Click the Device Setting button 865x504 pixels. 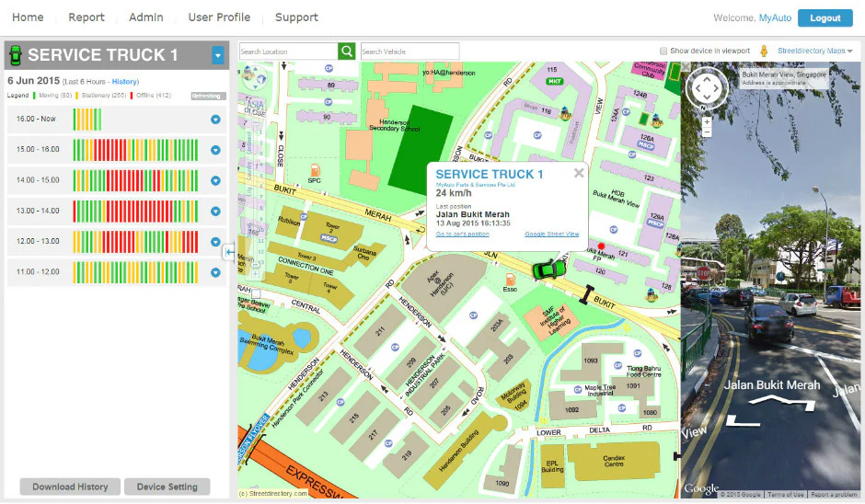tap(167, 487)
